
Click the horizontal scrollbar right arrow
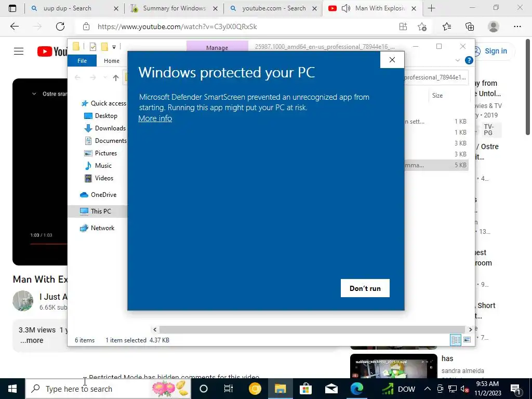click(470, 329)
